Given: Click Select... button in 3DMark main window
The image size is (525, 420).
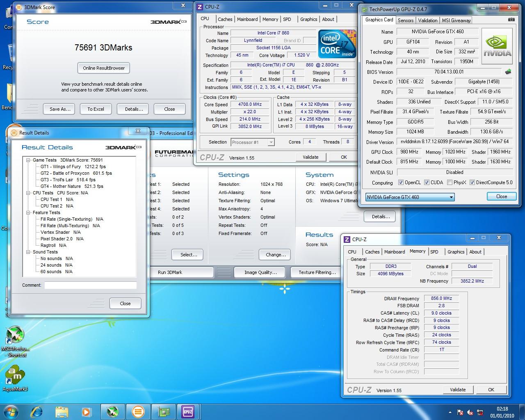Looking at the screenshot, I should 189,255.
